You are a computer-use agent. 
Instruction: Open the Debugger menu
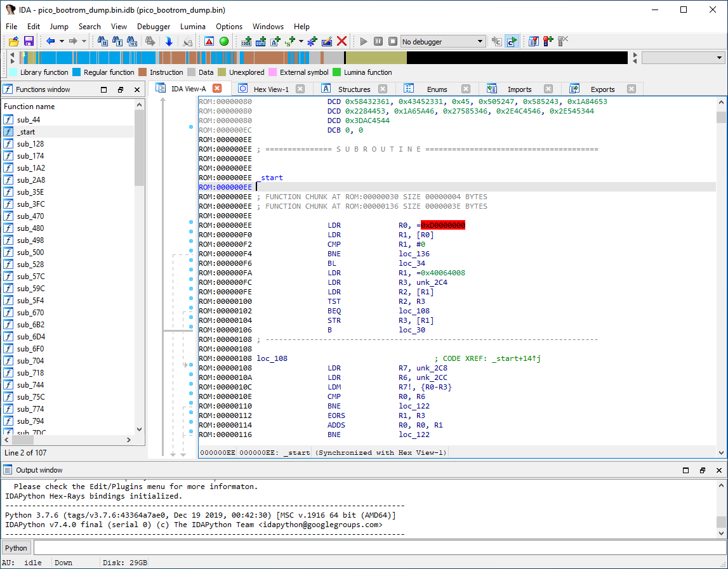154,26
